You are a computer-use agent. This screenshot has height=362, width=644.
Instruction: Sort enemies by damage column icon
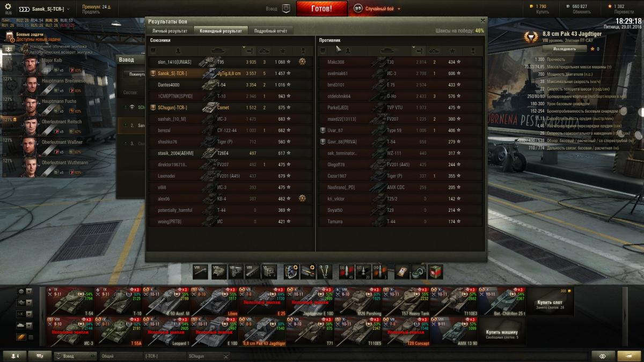click(420, 50)
